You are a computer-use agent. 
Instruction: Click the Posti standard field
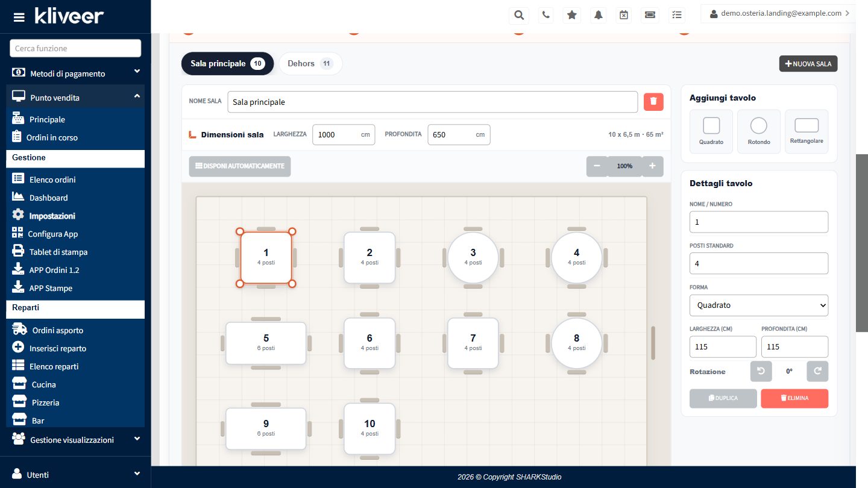759,263
